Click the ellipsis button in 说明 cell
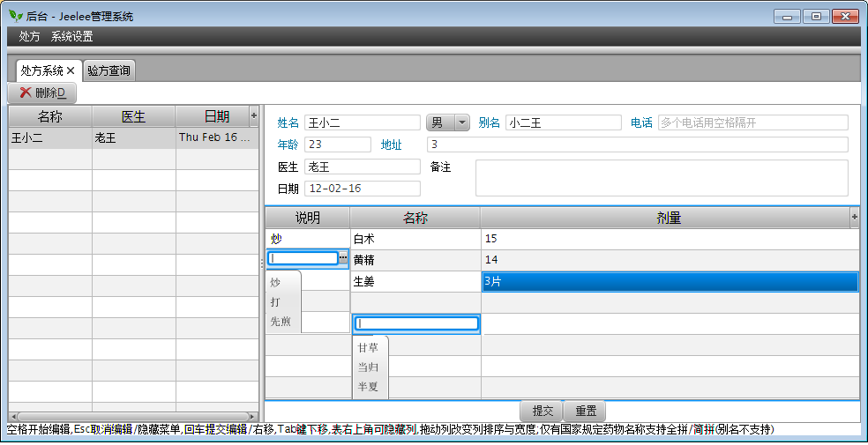 tap(343, 257)
